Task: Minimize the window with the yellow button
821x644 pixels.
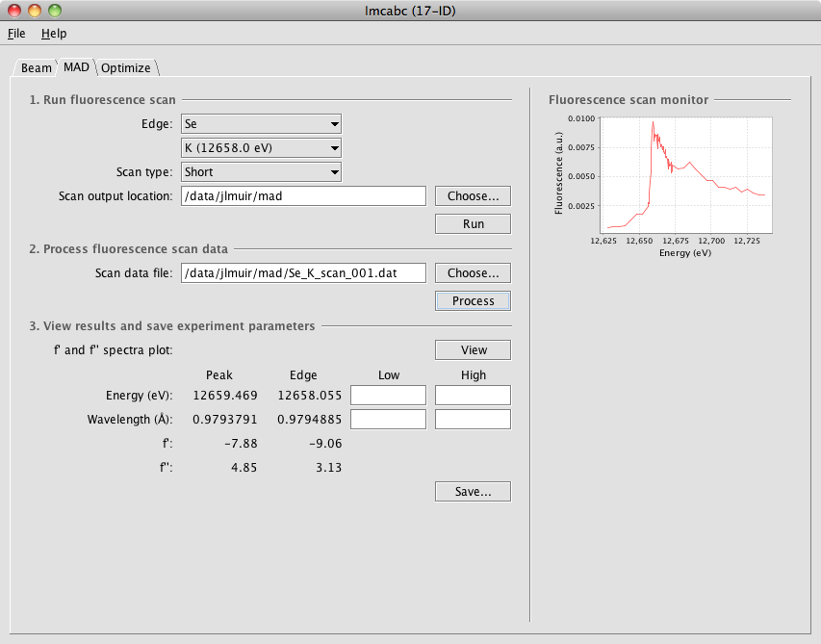Action: [x=35, y=11]
